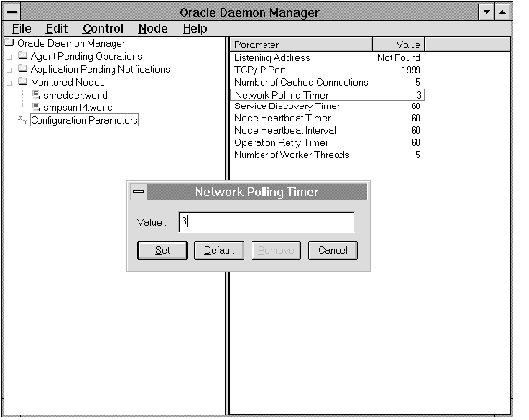Open the Edit menu

(x=56, y=29)
